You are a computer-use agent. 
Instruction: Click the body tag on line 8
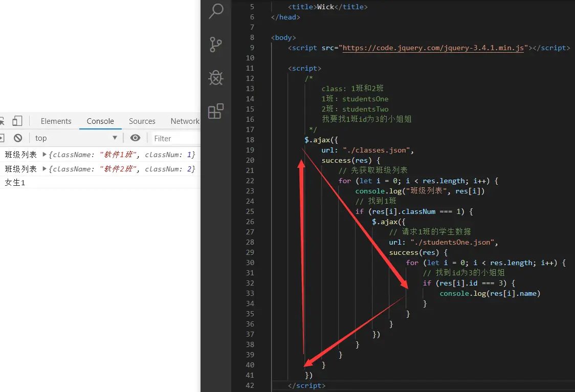click(283, 38)
